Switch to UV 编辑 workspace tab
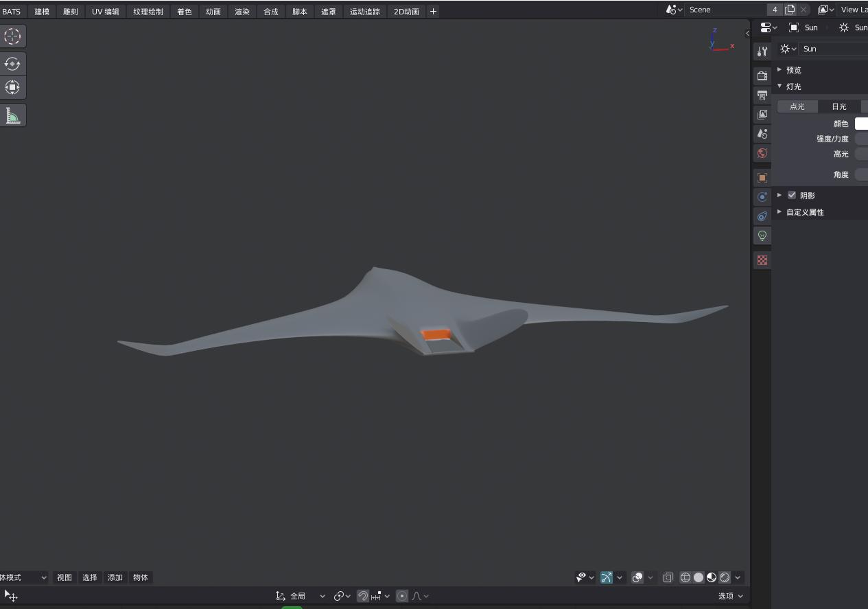 click(106, 12)
